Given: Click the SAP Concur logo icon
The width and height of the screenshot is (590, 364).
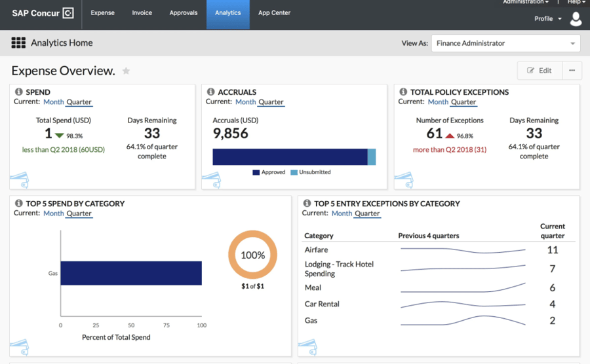Looking at the screenshot, I should (x=68, y=13).
